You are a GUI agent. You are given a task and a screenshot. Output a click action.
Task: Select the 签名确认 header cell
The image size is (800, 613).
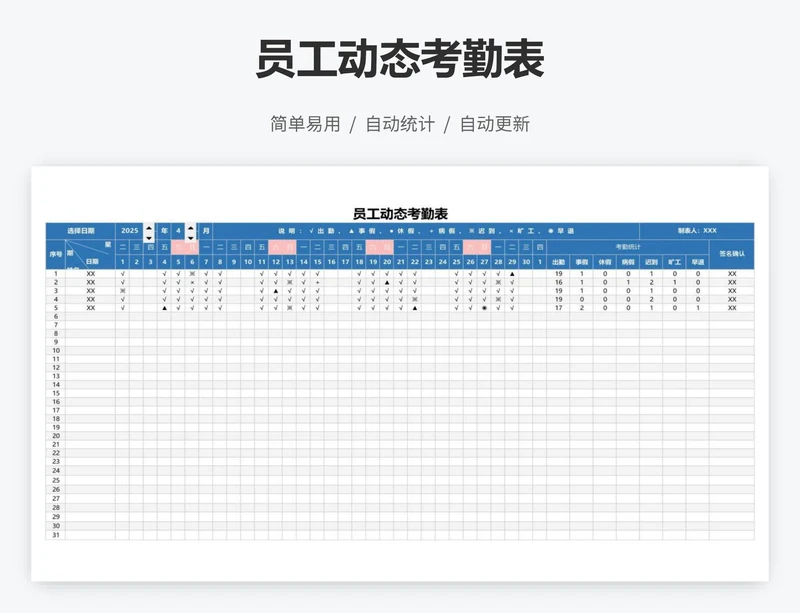[732, 254]
